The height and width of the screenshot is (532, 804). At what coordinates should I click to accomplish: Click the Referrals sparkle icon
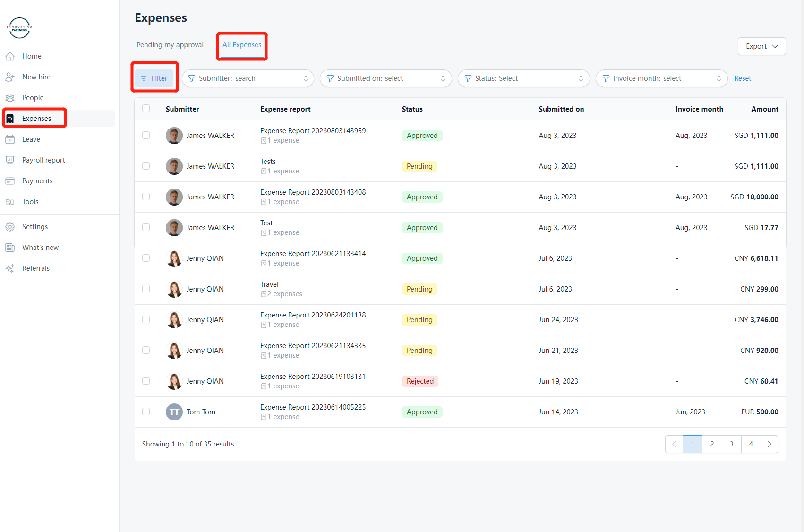pyautogui.click(x=10, y=268)
